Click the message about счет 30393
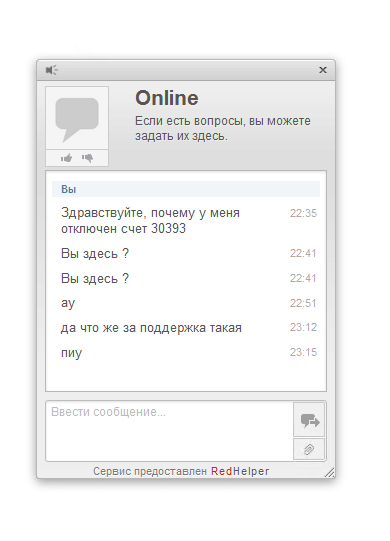 [x=150, y=220]
